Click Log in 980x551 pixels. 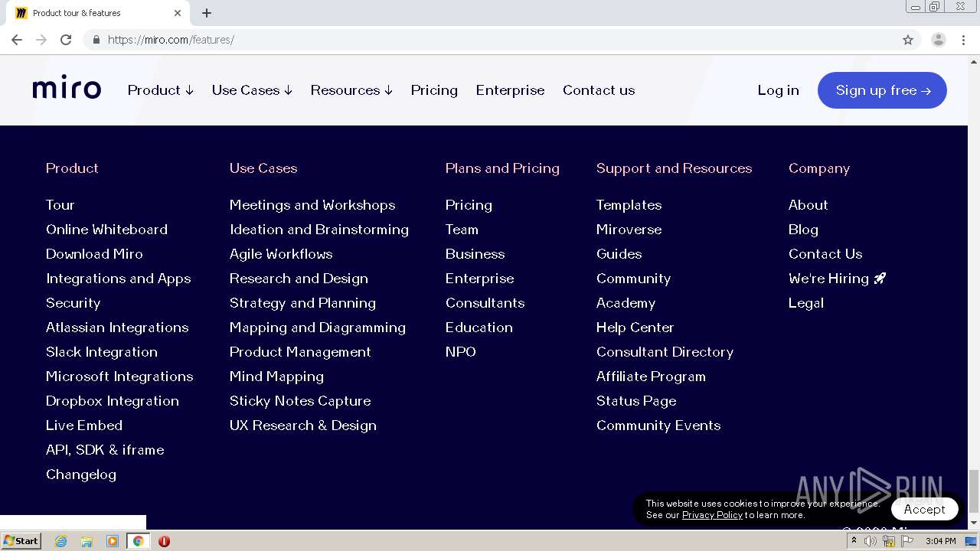point(778,90)
